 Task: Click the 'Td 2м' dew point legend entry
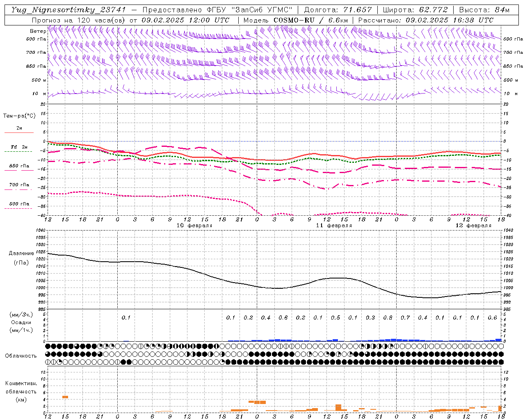tap(19, 146)
